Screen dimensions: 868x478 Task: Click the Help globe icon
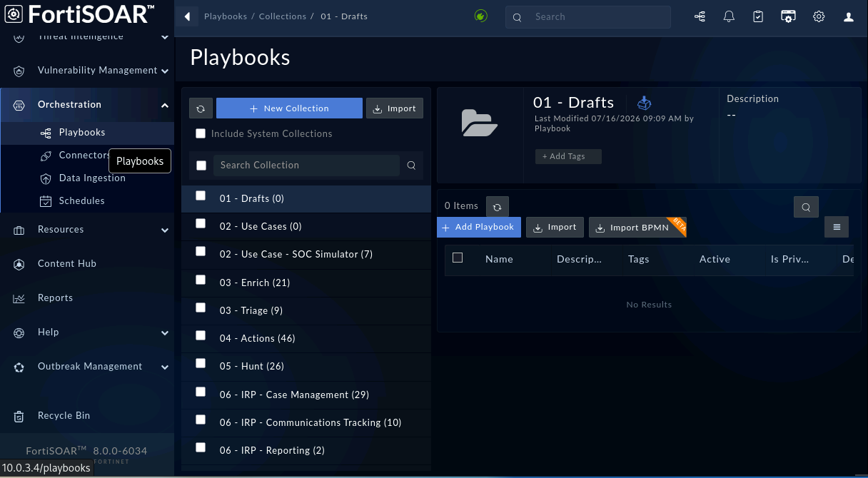pyautogui.click(x=19, y=332)
